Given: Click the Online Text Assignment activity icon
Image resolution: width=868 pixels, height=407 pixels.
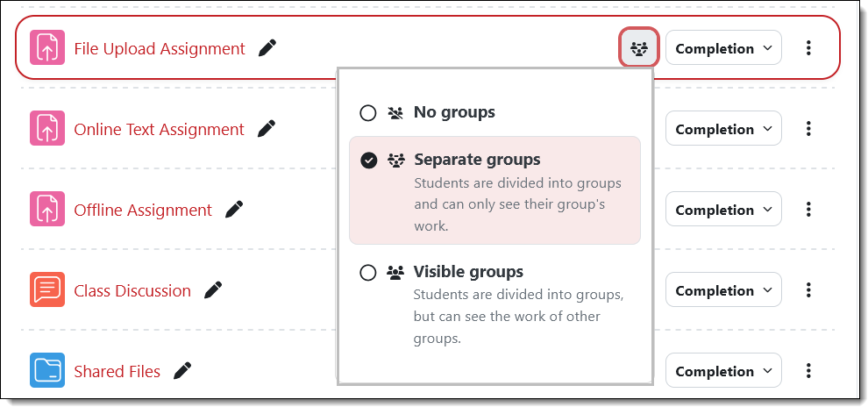Looking at the screenshot, I should [47, 130].
